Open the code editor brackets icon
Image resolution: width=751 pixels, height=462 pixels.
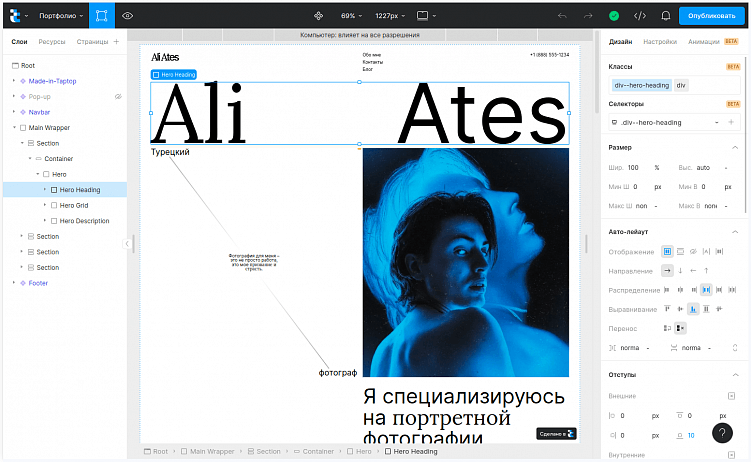point(640,16)
